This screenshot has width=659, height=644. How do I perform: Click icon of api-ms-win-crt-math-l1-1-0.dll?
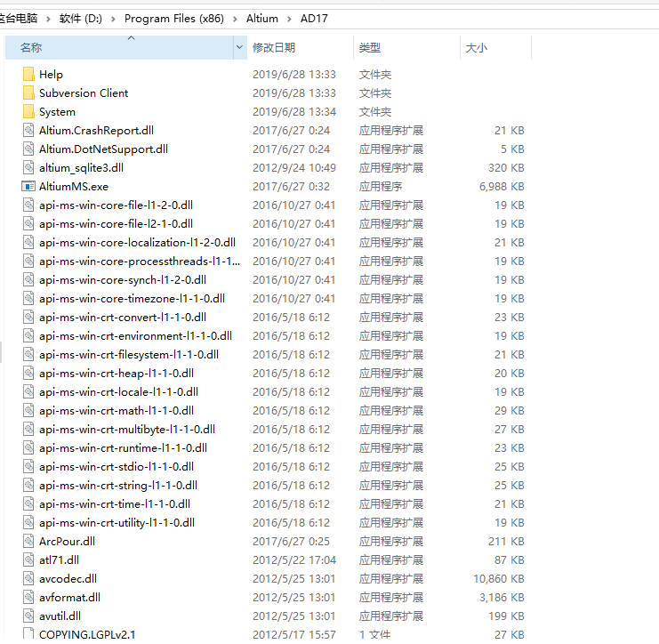28,410
